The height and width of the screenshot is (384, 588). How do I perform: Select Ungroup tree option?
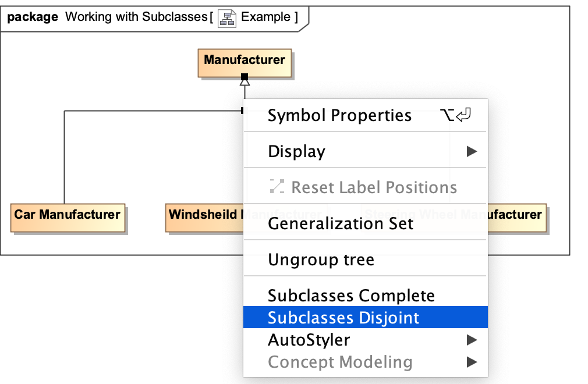(x=321, y=259)
